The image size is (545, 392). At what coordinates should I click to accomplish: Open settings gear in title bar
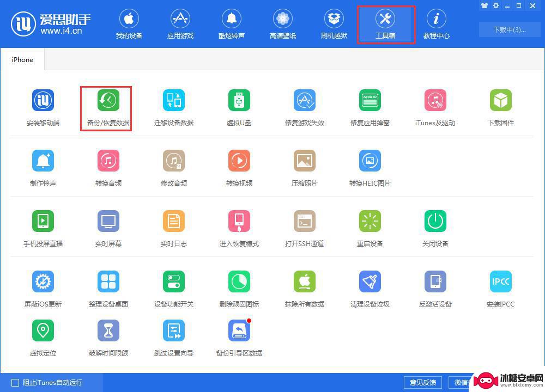coord(496,5)
